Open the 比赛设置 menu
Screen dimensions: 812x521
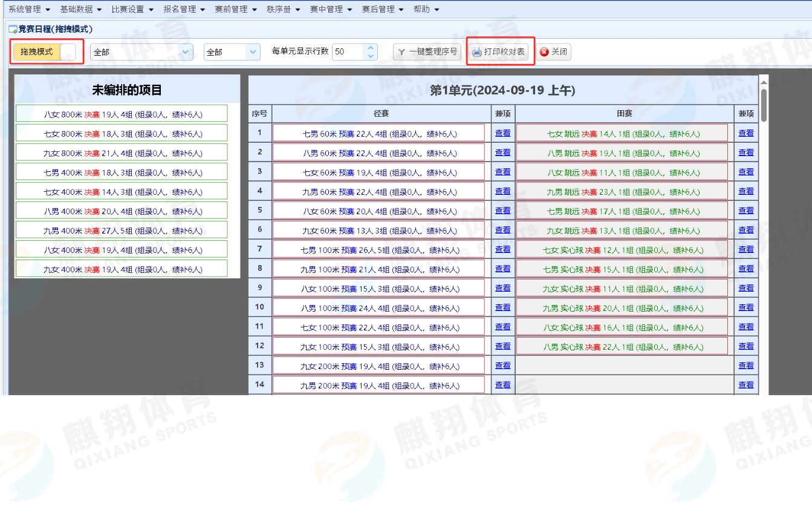[132, 9]
